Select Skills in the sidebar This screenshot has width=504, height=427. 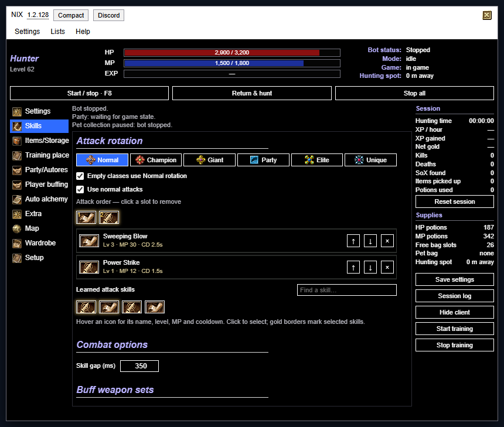point(39,126)
